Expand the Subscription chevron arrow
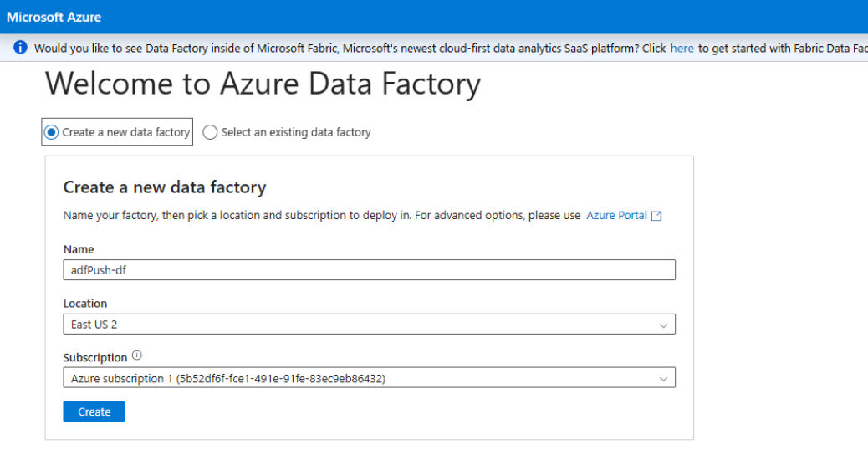The height and width of the screenshot is (450, 868). [x=663, y=379]
